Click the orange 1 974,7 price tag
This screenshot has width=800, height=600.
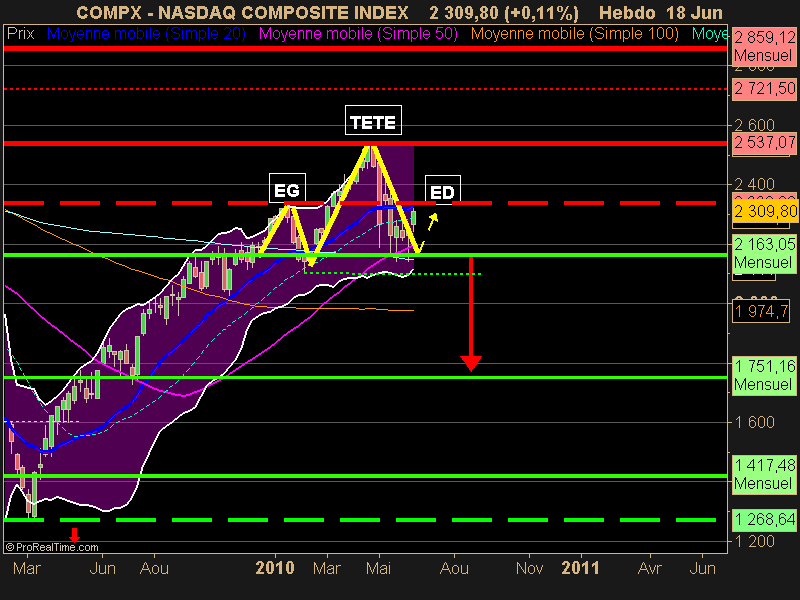click(761, 311)
